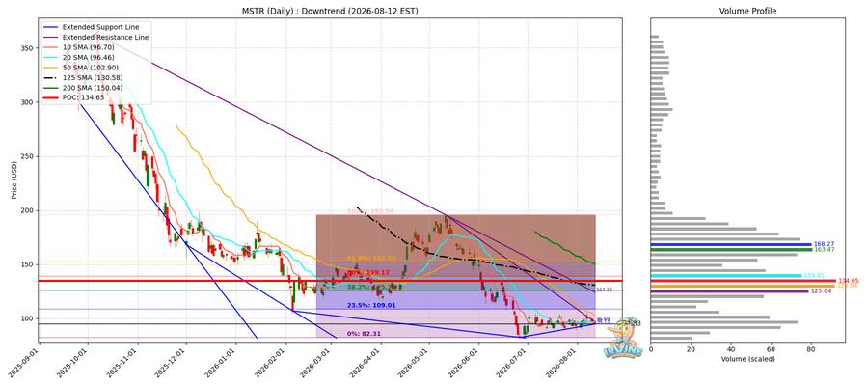Click the purple 125.04 volume profile bar
The width and height of the screenshot is (868, 386).
[730, 290]
